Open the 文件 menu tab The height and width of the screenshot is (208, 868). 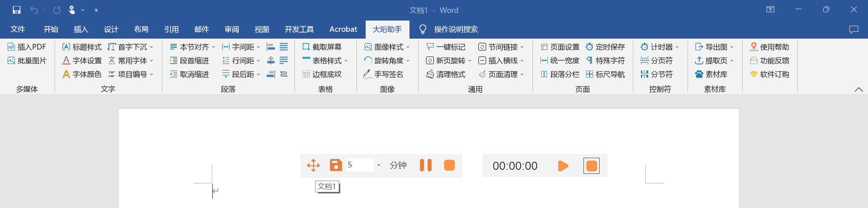[x=18, y=29]
